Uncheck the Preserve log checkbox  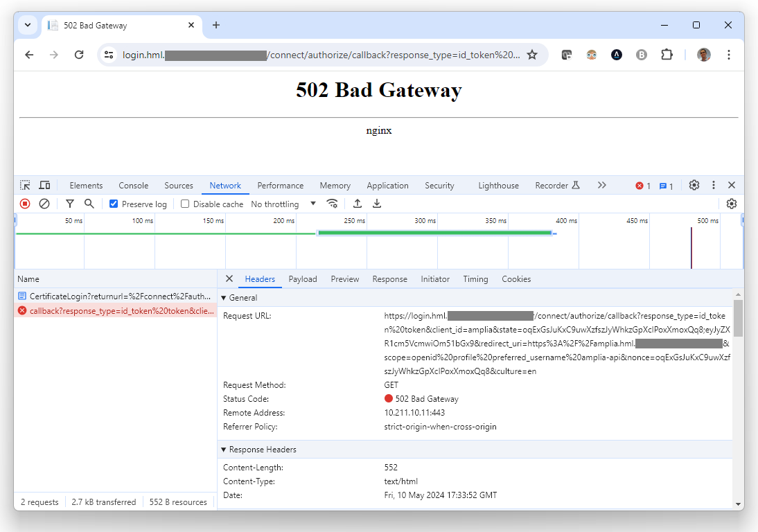tap(114, 204)
